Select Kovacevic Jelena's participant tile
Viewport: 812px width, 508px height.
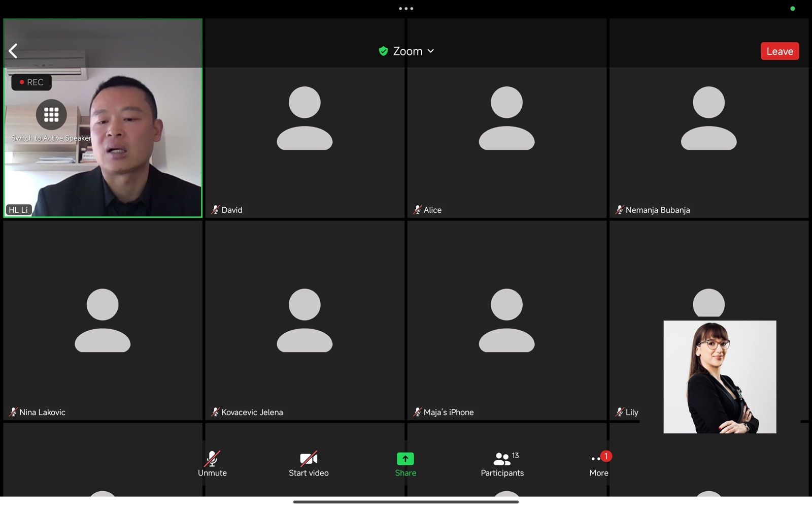pyautogui.click(x=304, y=320)
